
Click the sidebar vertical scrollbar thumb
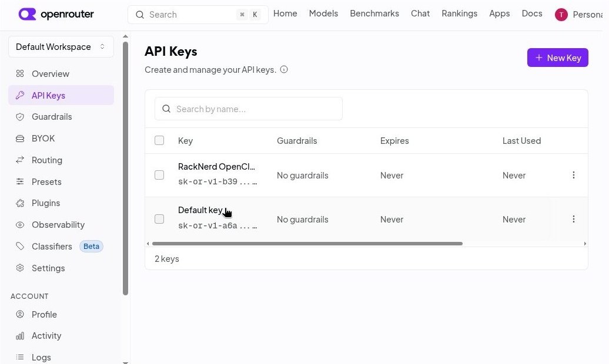[x=125, y=168]
